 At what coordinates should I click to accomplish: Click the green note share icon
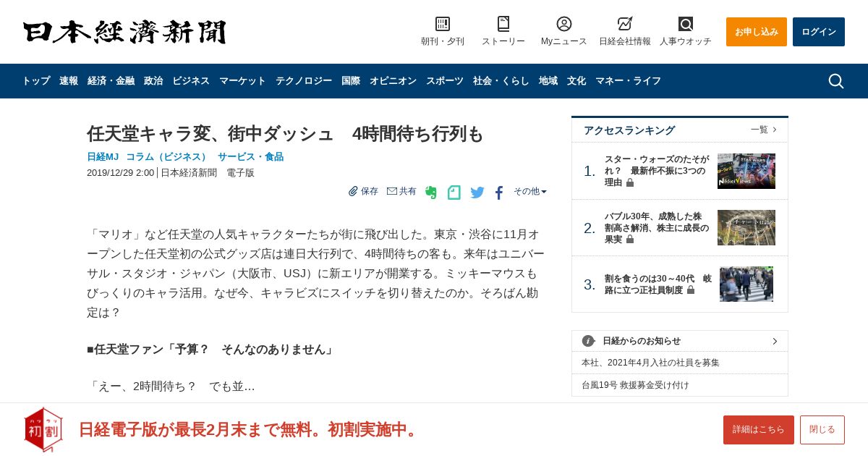(454, 193)
